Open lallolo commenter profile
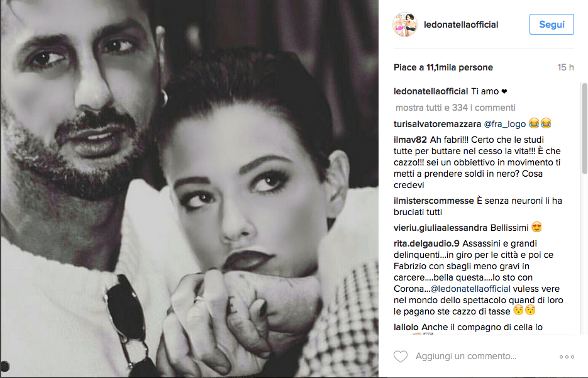The height and width of the screenshot is (378, 588). pyautogui.click(x=406, y=328)
